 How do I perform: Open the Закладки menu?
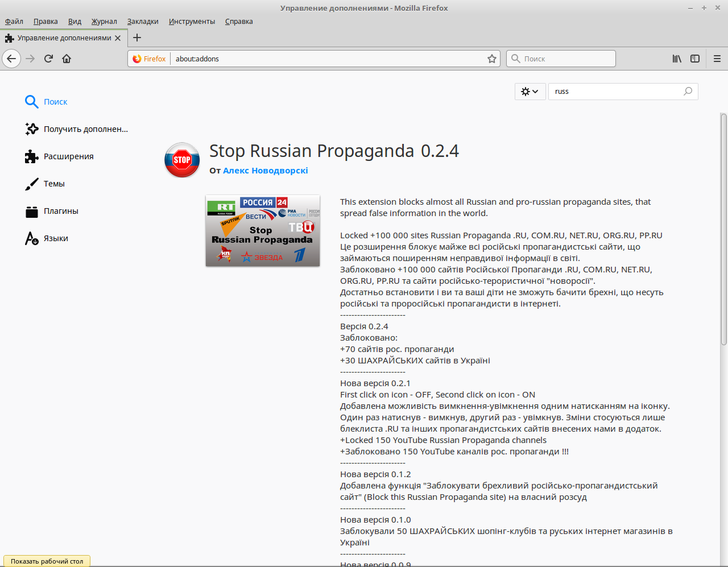coord(143,21)
